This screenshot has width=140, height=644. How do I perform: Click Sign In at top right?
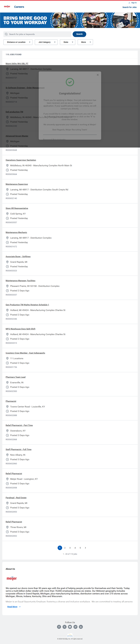134,3
